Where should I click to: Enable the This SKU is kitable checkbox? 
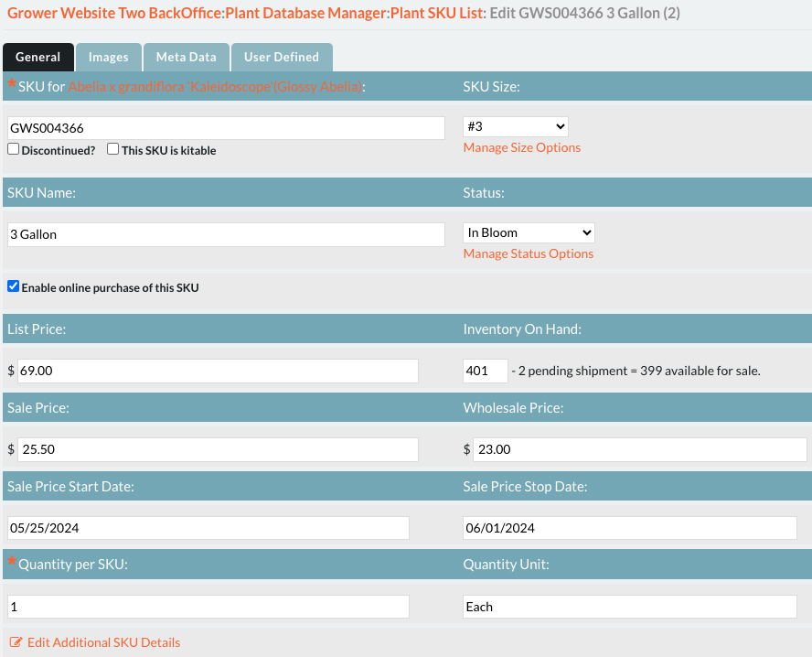coord(113,149)
